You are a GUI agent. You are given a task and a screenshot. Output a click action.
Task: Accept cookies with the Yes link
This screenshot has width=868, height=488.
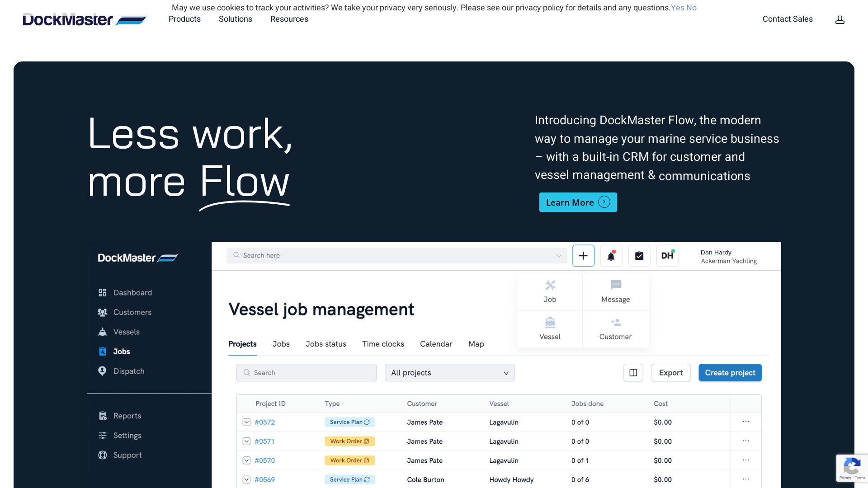[x=677, y=8]
